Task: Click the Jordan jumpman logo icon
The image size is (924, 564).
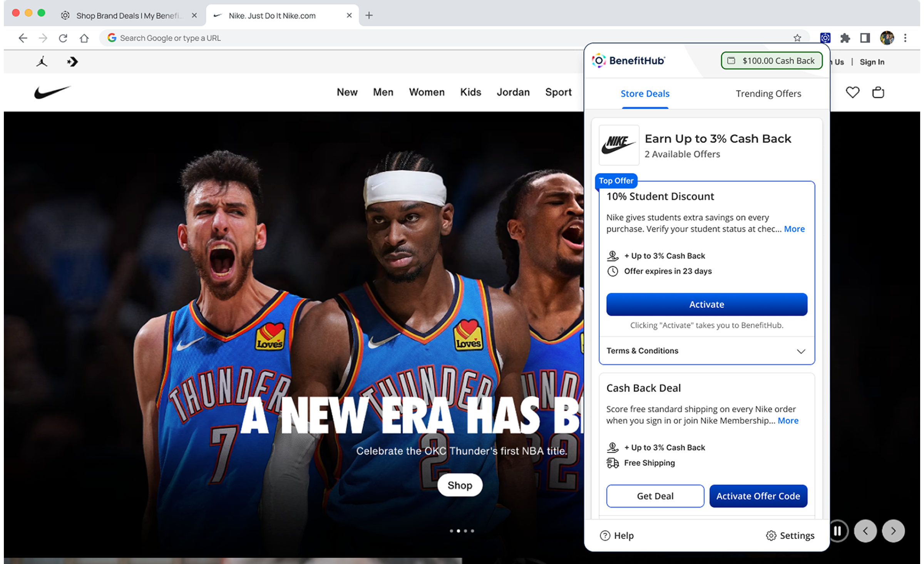Action: (x=42, y=62)
